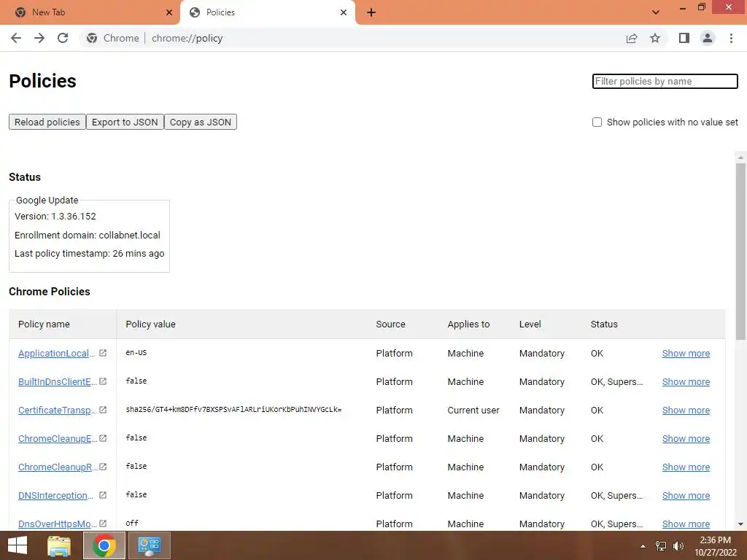Image resolution: width=747 pixels, height=560 pixels.
Task: Click Export to JSON button
Action: [x=125, y=122]
